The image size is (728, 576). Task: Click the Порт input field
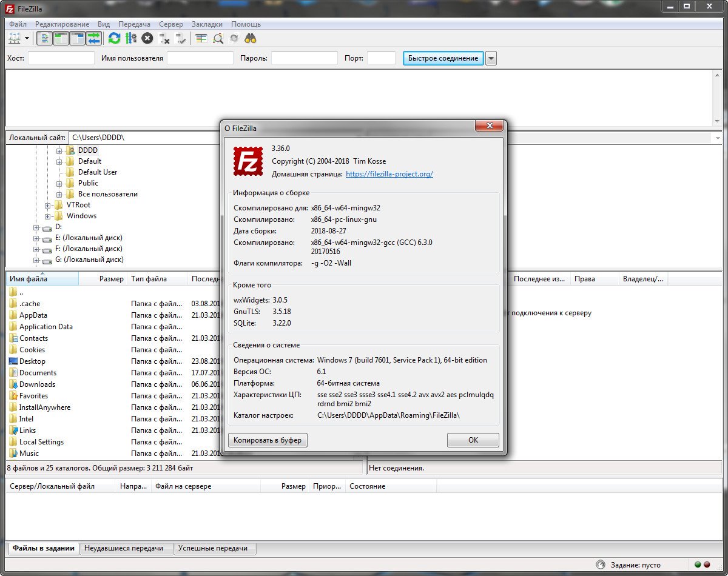(x=381, y=58)
